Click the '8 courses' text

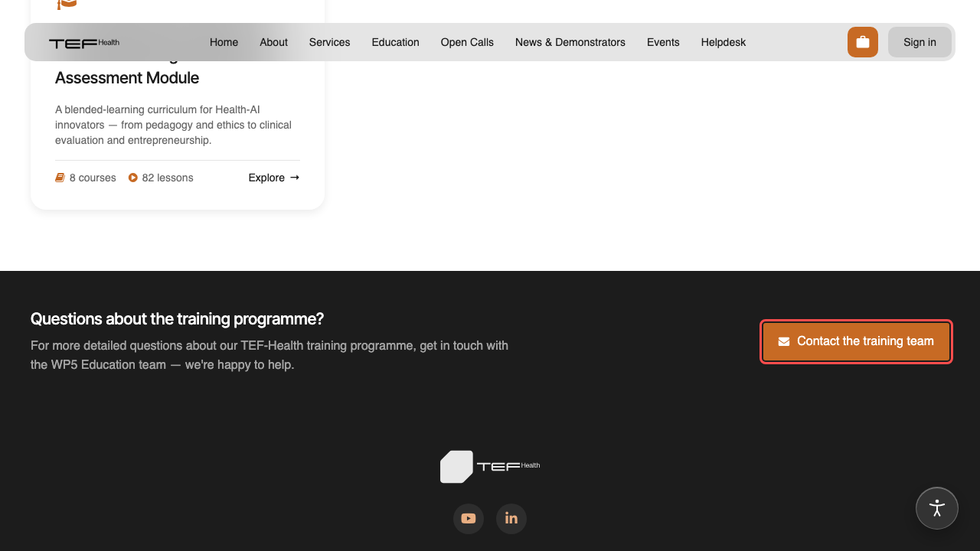point(93,178)
